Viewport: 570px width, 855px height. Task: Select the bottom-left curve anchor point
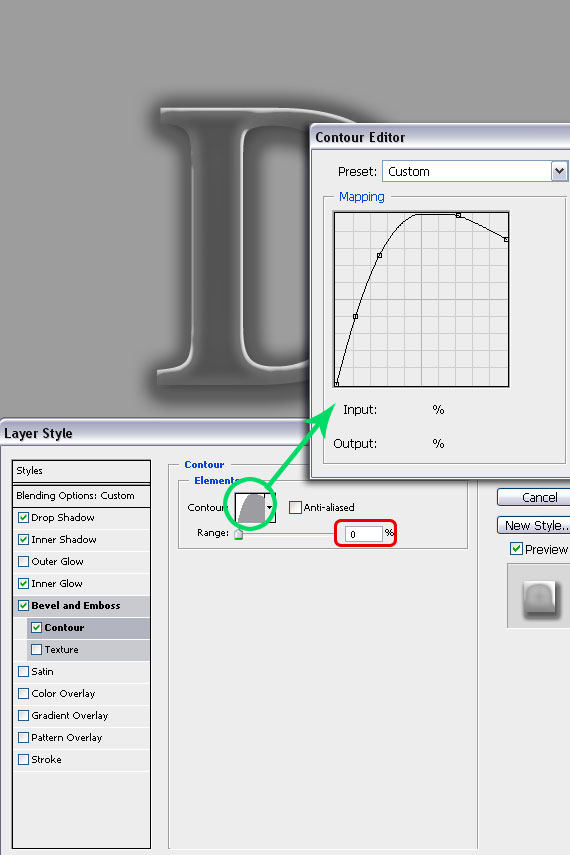coord(337,384)
